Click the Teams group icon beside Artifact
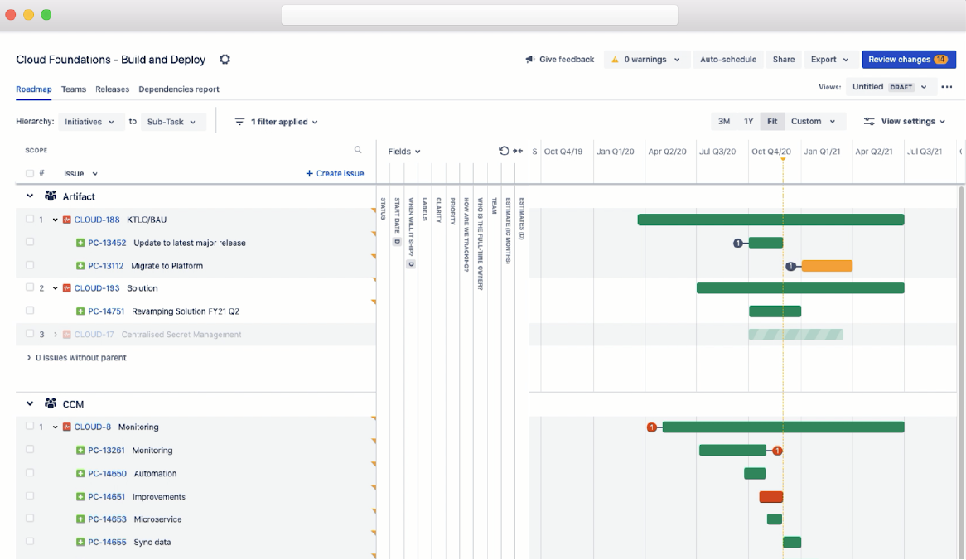Image resolution: width=966 pixels, height=560 pixels. click(52, 196)
